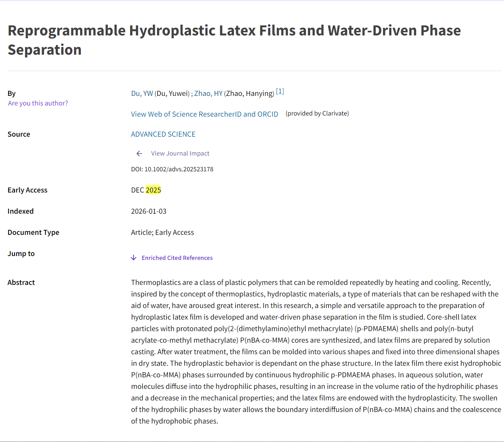Click the yellow highlighted 2025 year
The height and width of the screenshot is (442, 504).
tap(153, 190)
